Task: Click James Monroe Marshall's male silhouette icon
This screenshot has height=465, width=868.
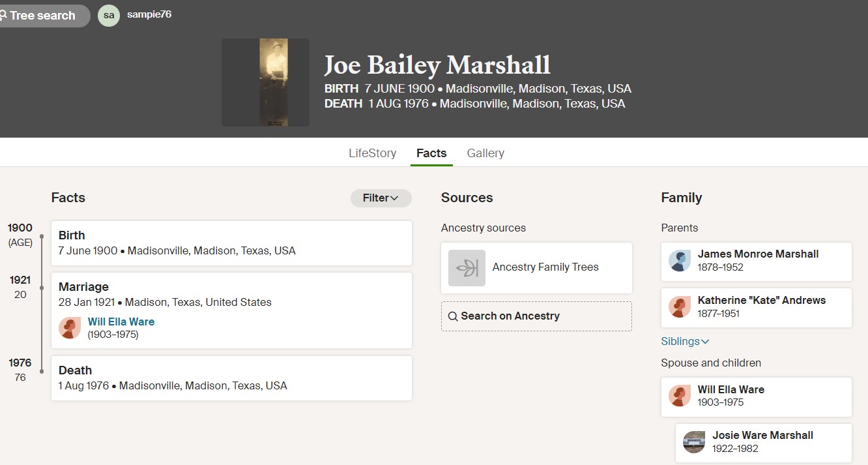Action: click(680, 261)
